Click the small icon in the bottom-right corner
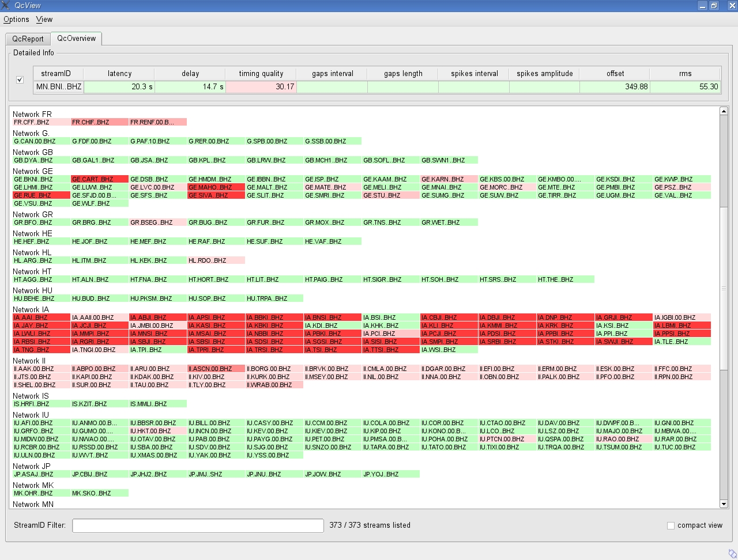This screenshot has width=738, height=560. (x=731, y=553)
